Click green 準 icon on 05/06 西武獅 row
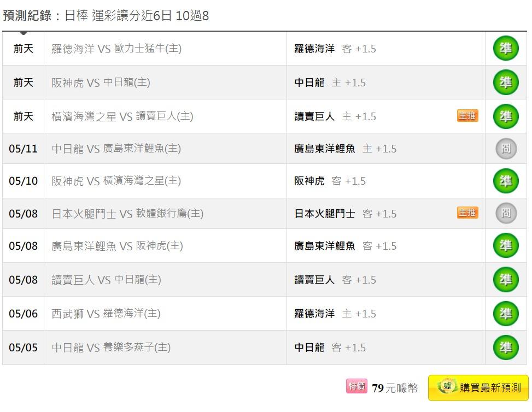Viewport: 532px width, 412px height. point(506,313)
